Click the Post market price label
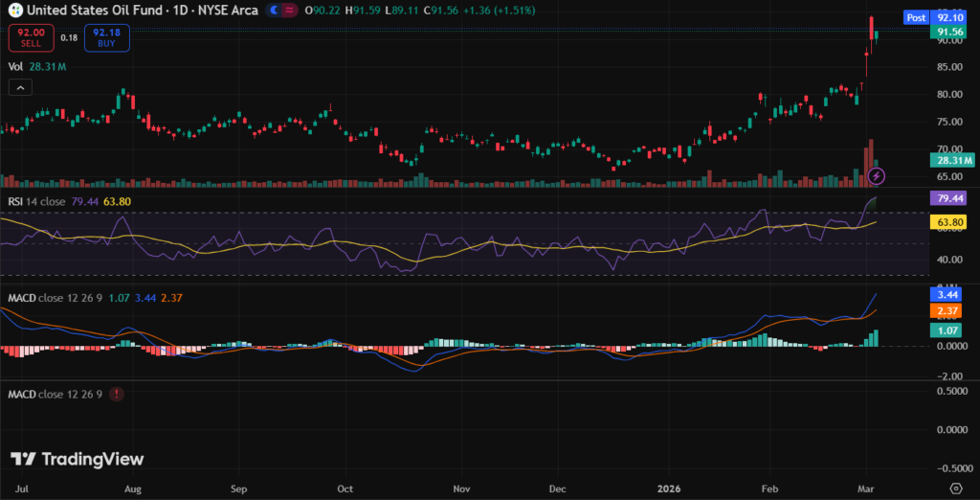Viewport: 980px width, 500px height. point(916,17)
